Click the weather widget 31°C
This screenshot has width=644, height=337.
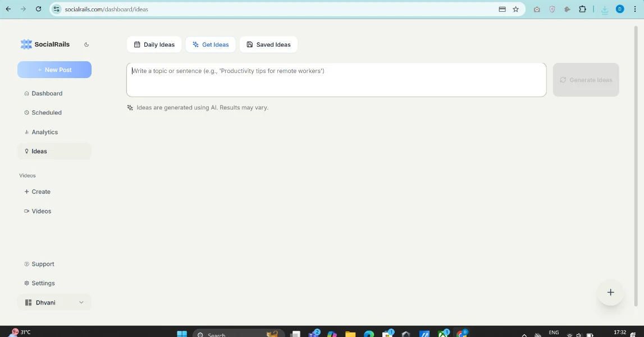click(x=21, y=333)
